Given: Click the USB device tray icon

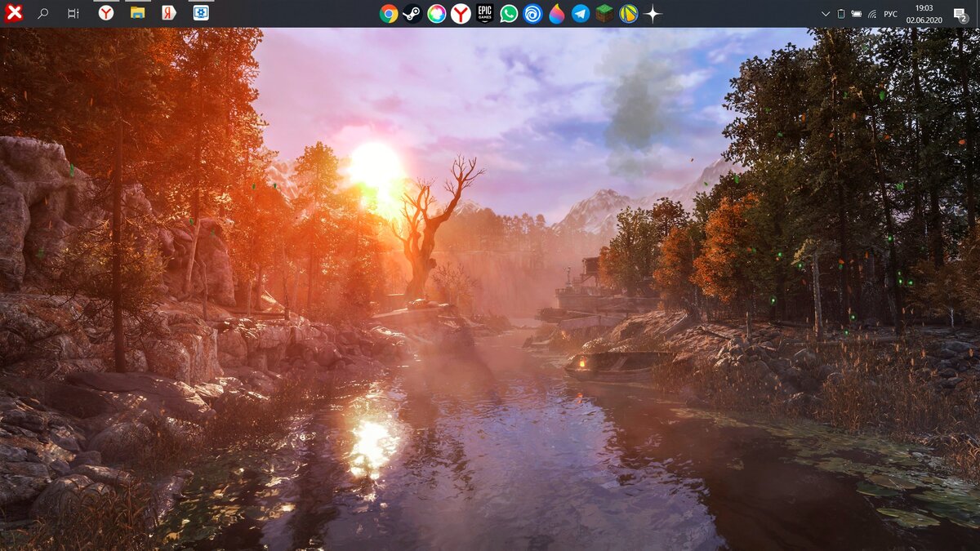Looking at the screenshot, I should coord(841,14).
